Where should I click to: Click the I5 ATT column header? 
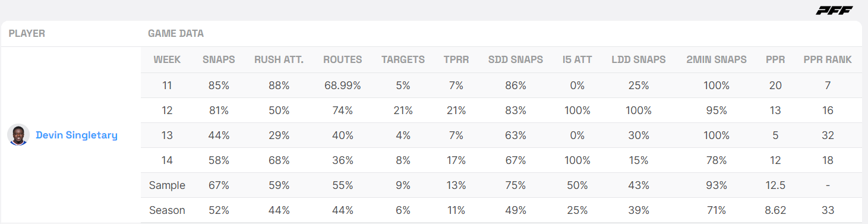[x=577, y=59]
